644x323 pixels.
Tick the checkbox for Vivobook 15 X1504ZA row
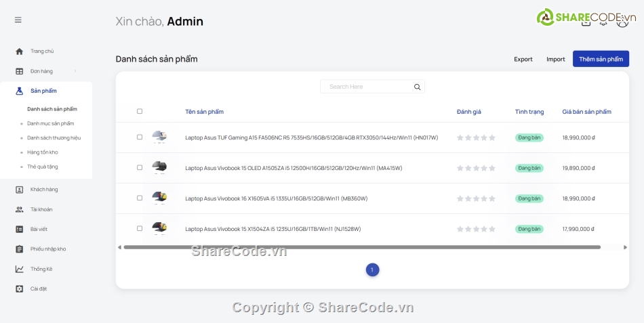(140, 228)
